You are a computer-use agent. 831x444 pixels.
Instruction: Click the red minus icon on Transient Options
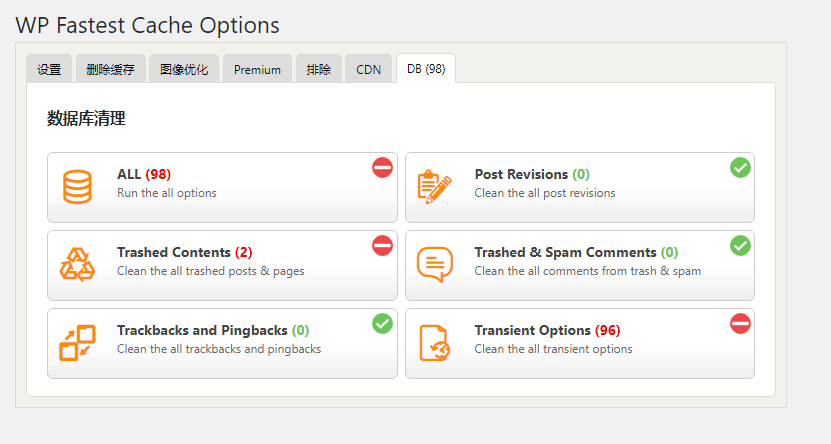click(740, 324)
